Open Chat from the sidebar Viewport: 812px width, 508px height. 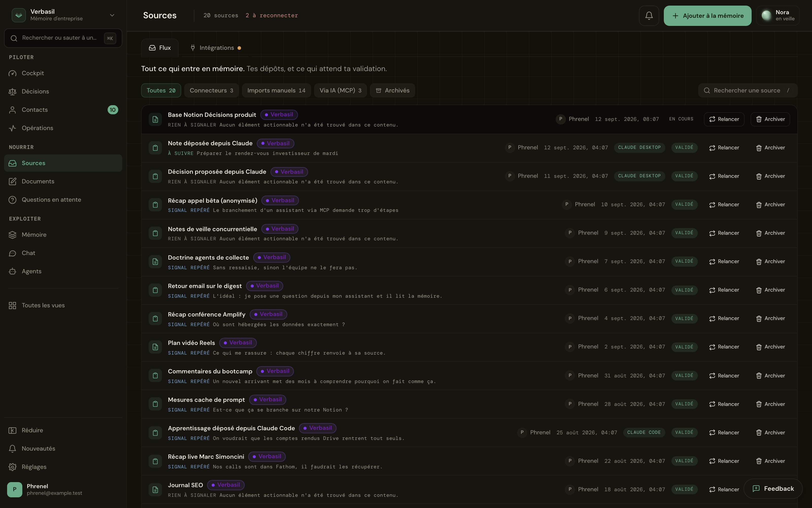(63, 253)
